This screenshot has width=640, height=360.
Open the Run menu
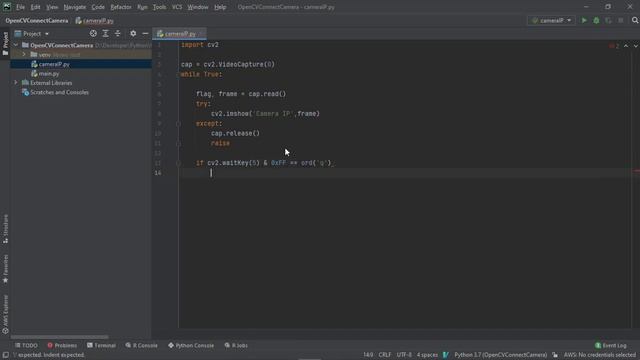point(142,7)
